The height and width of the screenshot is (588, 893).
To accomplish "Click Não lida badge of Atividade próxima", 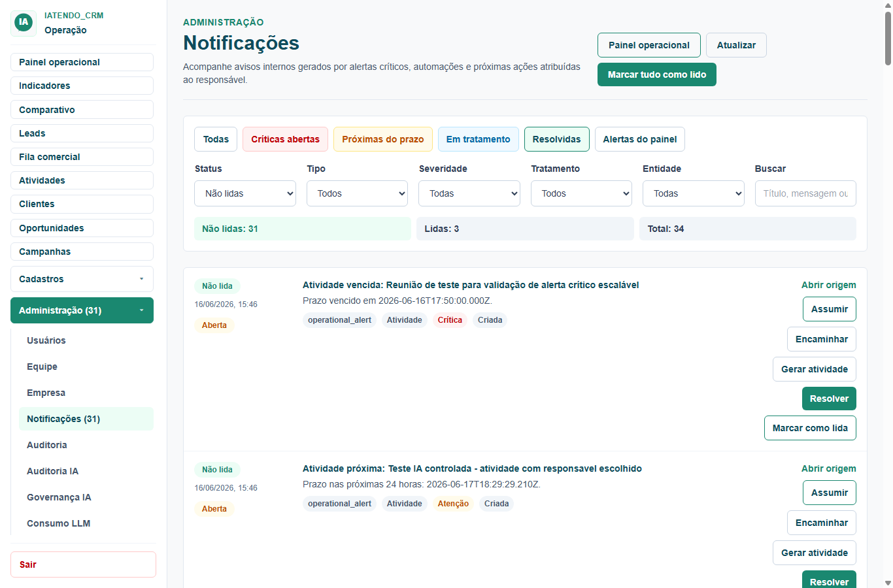I will [217, 470].
